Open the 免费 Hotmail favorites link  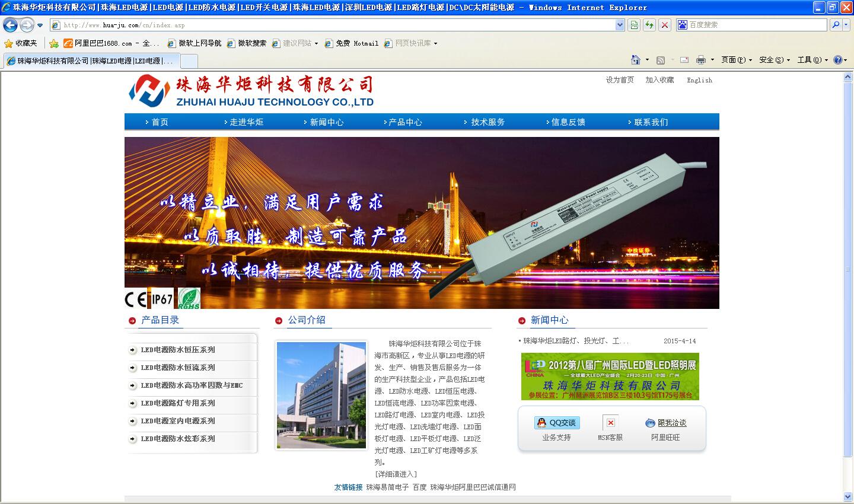[351, 43]
